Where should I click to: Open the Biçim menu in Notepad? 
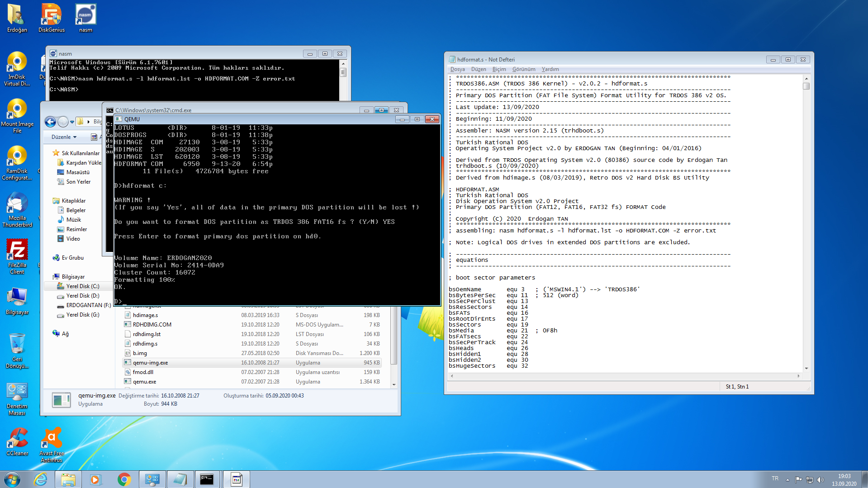click(x=499, y=69)
